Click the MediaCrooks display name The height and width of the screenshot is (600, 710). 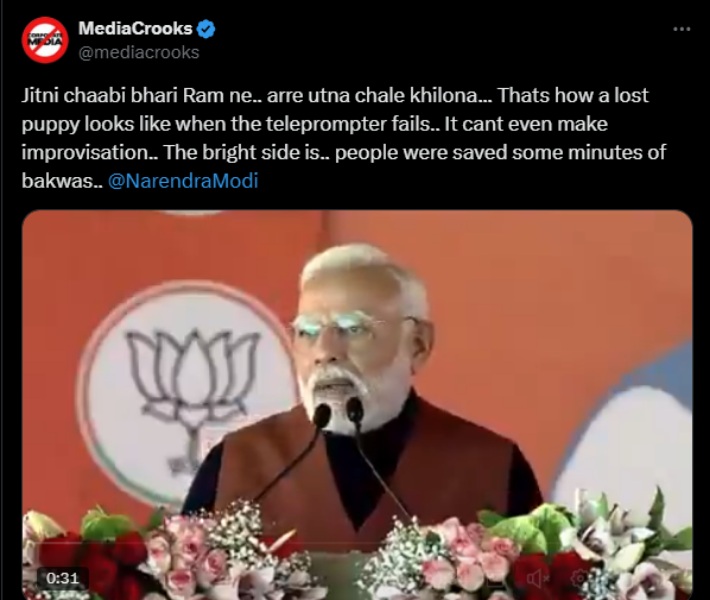135,29
